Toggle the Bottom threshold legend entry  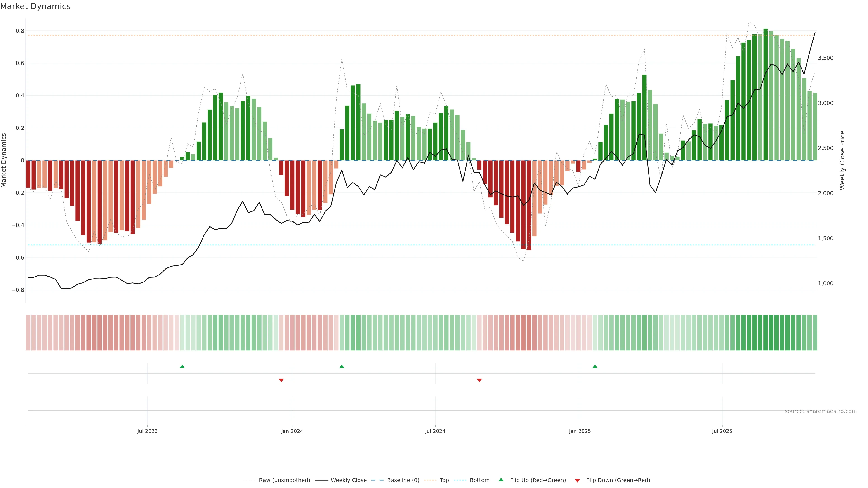(x=479, y=480)
